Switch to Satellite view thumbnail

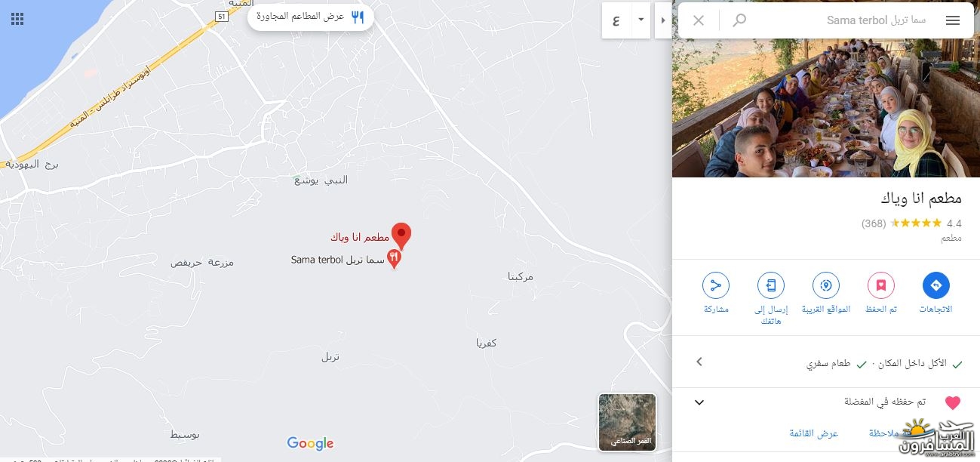coord(627,422)
